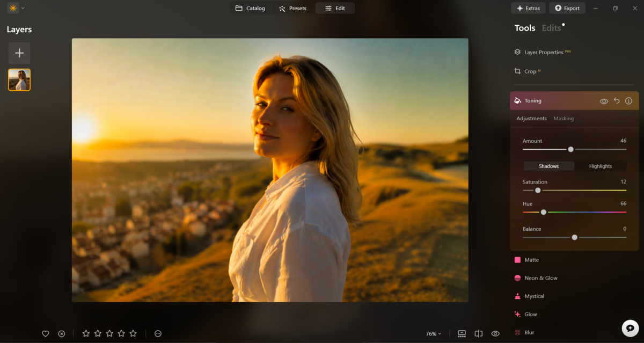Screen dimensions: 644x343
Task: Click the Balance slider handle
Action: [575, 237]
